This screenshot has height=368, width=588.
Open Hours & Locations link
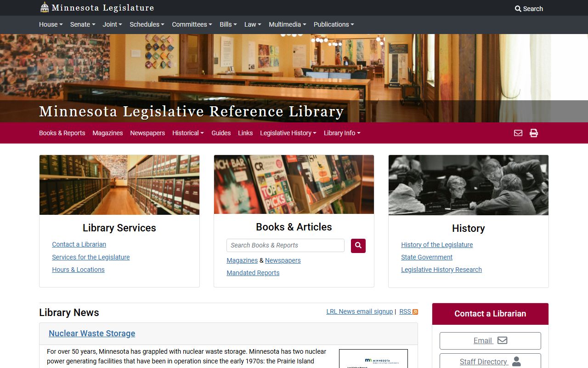point(78,270)
